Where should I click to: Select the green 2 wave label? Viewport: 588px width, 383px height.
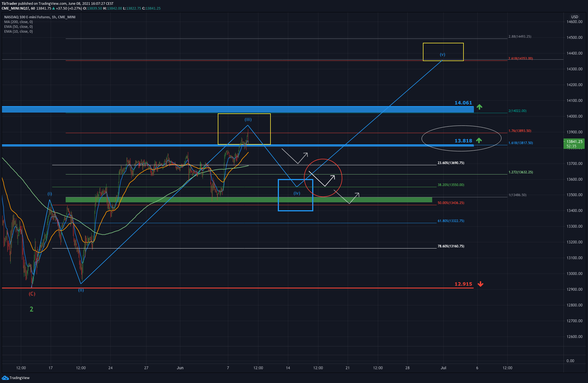tap(32, 309)
